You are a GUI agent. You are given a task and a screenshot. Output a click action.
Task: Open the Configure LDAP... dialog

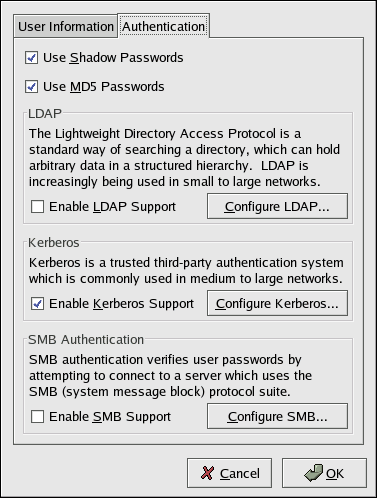(x=277, y=206)
